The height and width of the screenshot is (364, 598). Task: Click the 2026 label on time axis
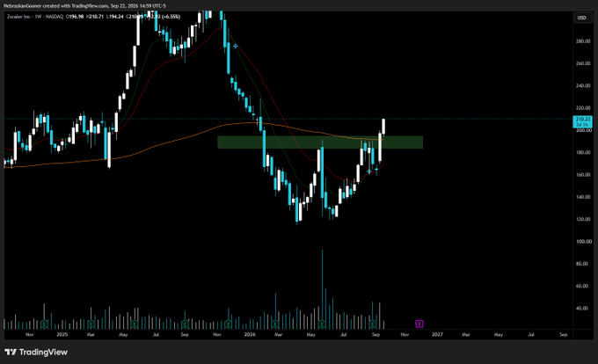[250, 335]
